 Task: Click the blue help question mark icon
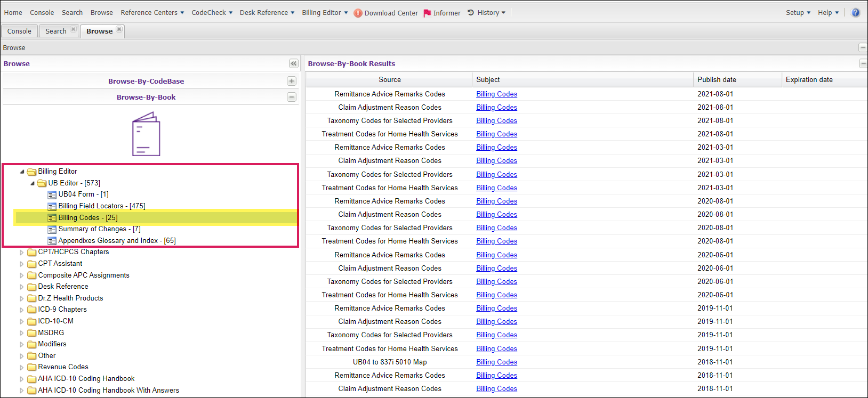(855, 13)
